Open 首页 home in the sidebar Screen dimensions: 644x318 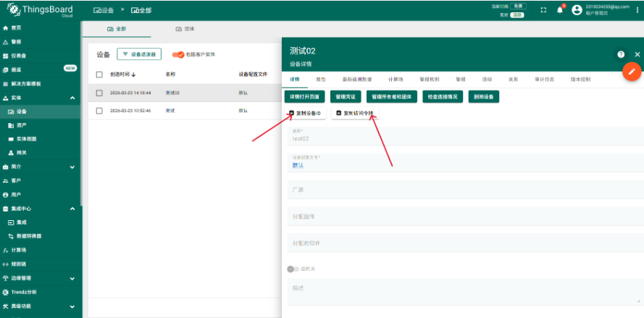16,28
